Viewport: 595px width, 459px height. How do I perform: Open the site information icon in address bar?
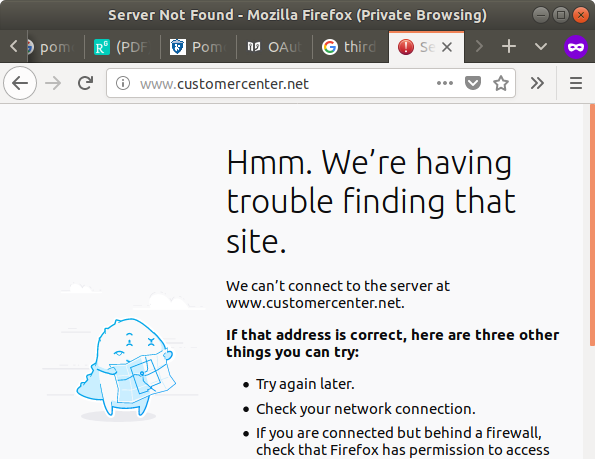tap(123, 83)
